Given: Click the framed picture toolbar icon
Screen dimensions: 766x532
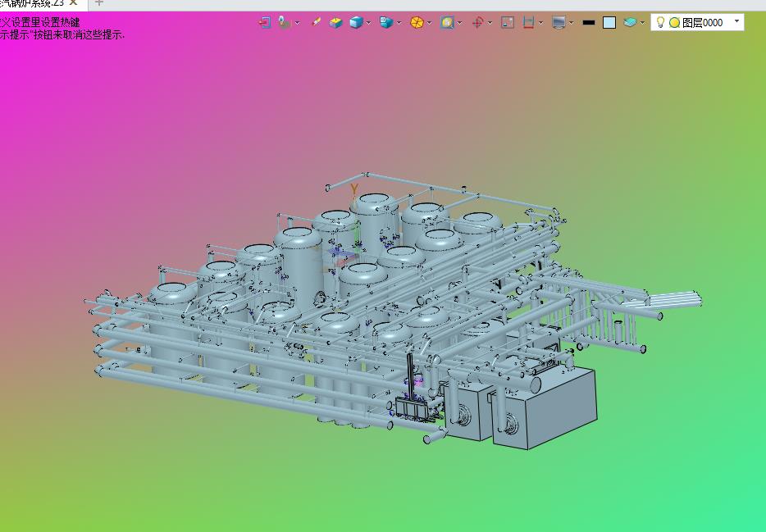Looking at the screenshot, I should (x=508, y=22).
